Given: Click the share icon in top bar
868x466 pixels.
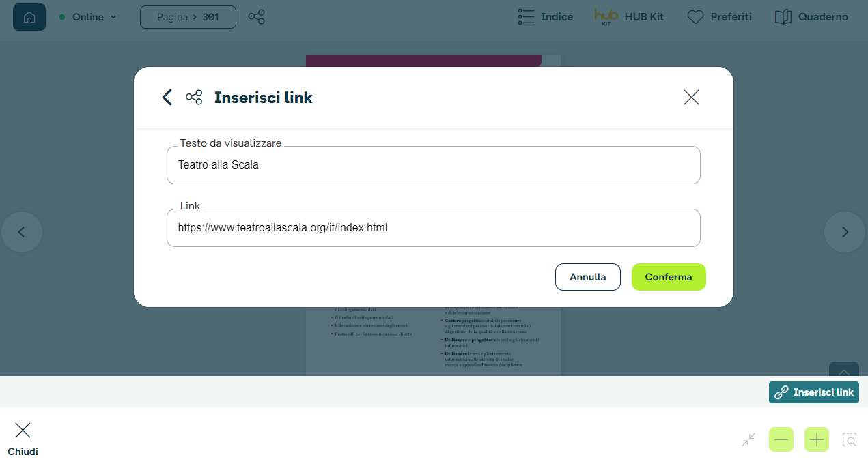Looking at the screenshot, I should click(x=256, y=17).
